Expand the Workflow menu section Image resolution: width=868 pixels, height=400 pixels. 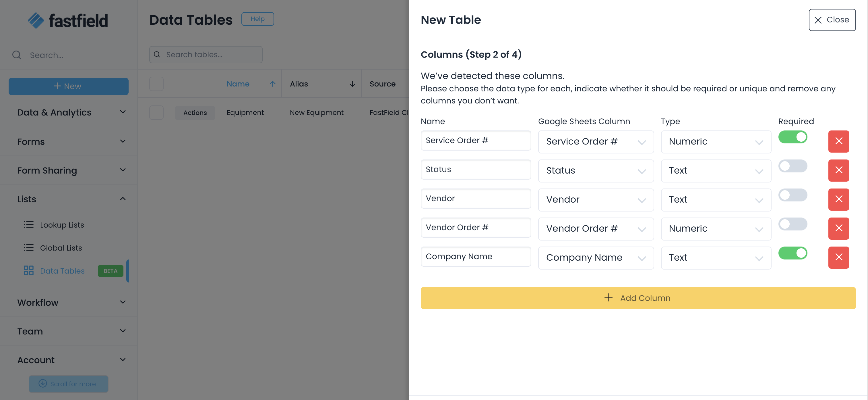123,302
